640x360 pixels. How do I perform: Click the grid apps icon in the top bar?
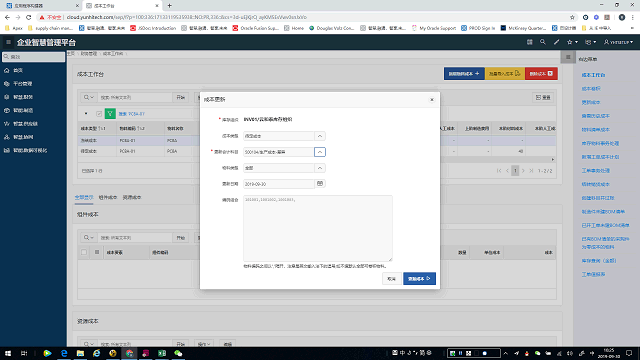click(529, 42)
